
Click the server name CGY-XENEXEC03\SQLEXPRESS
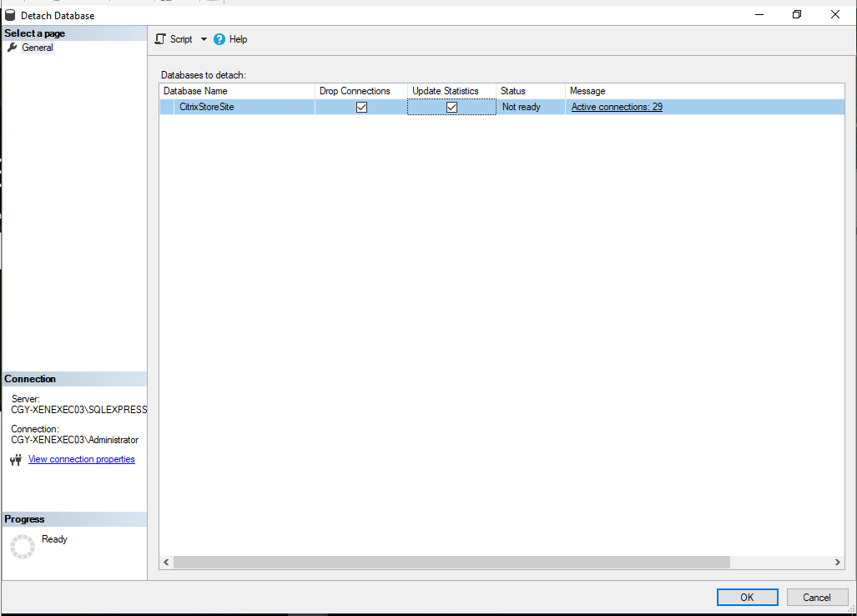click(78, 410)
